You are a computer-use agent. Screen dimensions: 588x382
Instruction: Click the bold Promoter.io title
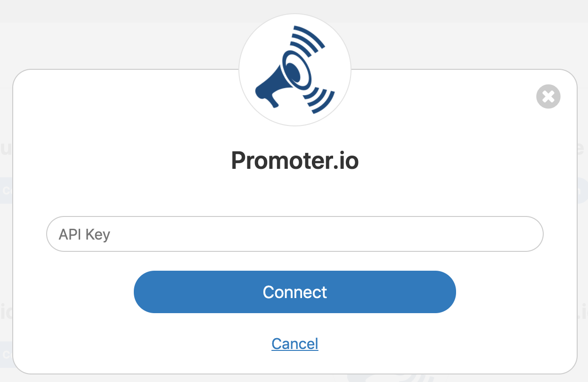pos(295,161)
